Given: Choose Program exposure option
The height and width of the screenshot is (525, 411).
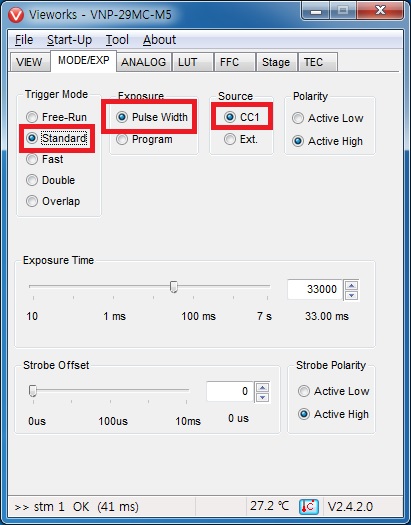Looking at the screenshot, I should pos(144,139).
